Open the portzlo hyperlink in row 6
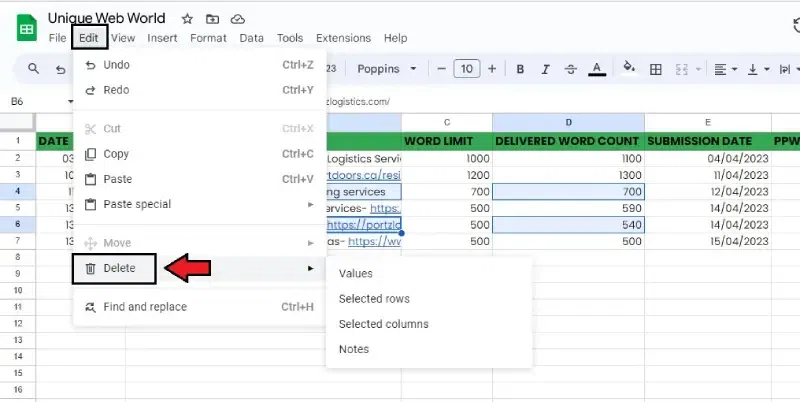800x402 pixels. coord(364,224)
